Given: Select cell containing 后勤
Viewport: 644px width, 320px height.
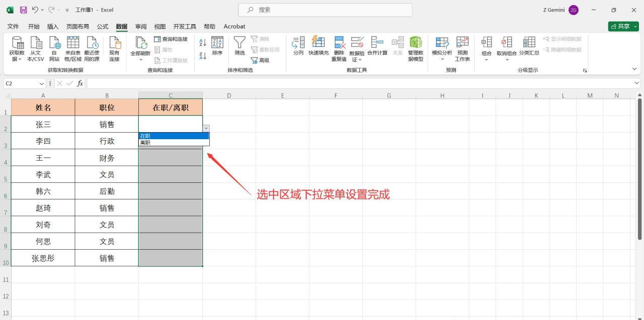Looking at the screenshot, I should (107, 191).
